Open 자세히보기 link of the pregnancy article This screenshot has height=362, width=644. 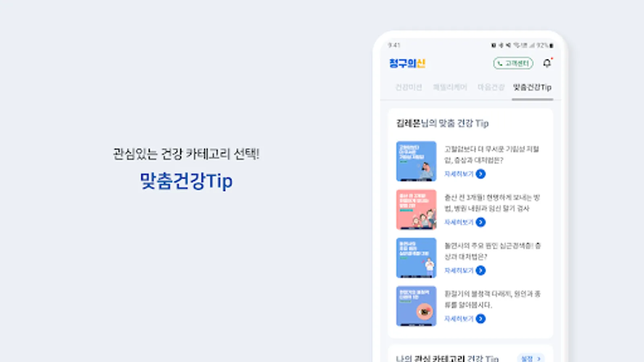point(459,222)
